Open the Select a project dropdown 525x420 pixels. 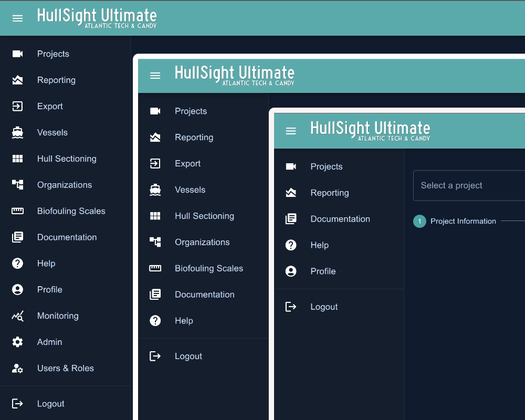click(x=468, y=185)
